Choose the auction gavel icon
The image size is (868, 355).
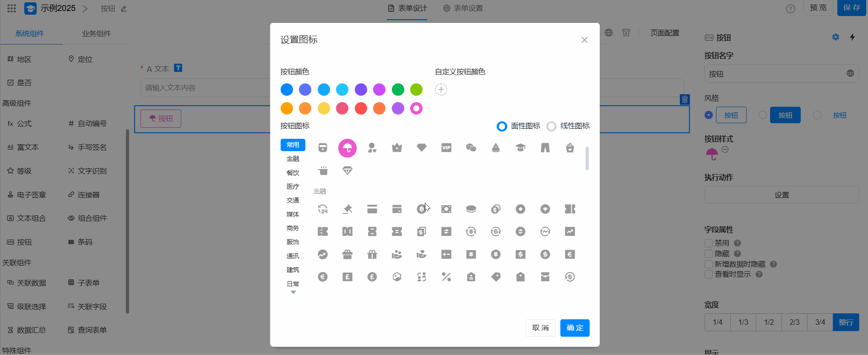point(347,209)
